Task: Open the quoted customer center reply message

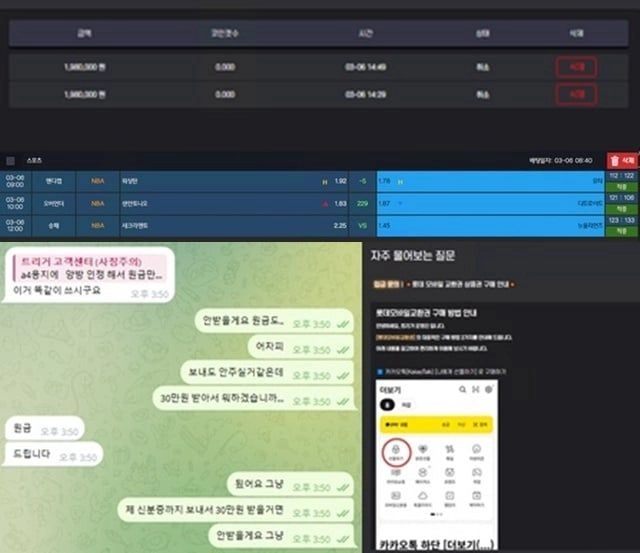Action: (89, 268)
